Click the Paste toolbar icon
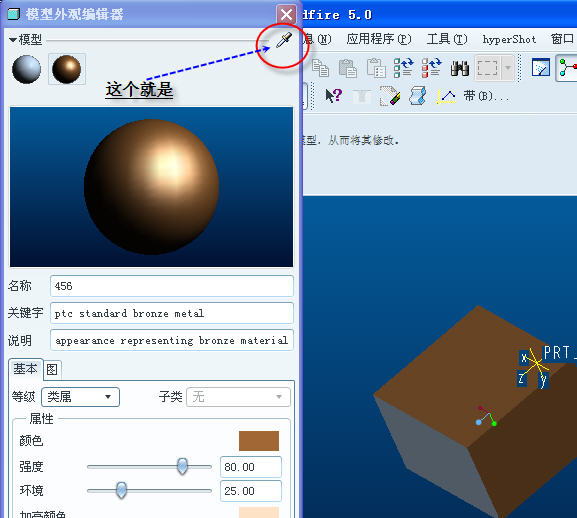The height and width of the screenshot is (518, 577). (348, 68)
